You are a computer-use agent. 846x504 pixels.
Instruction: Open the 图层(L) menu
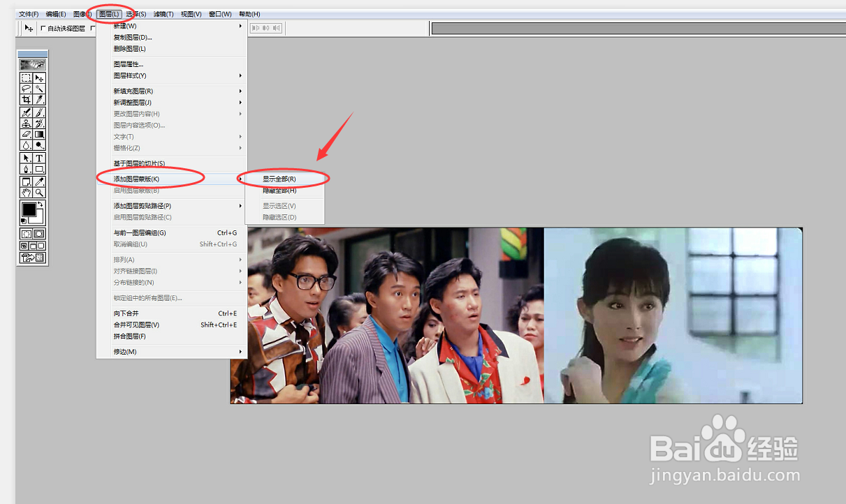(x=110, y=14)
